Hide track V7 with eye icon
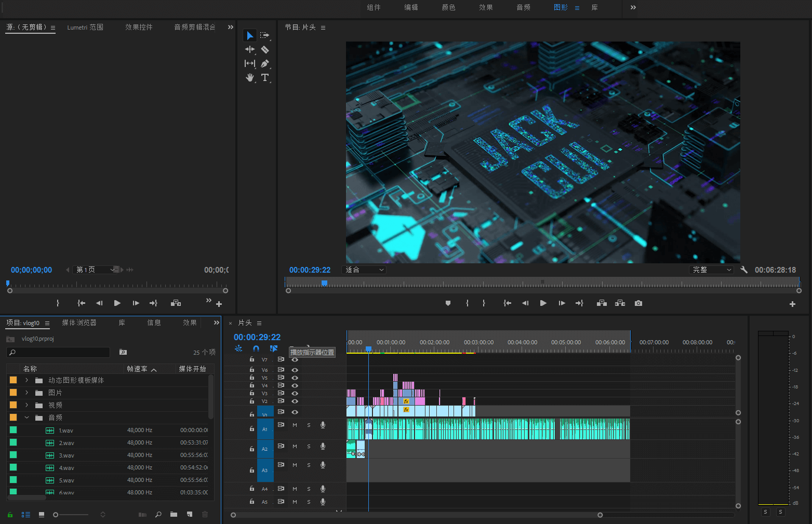Screen dimensions: 812x524 295,359
